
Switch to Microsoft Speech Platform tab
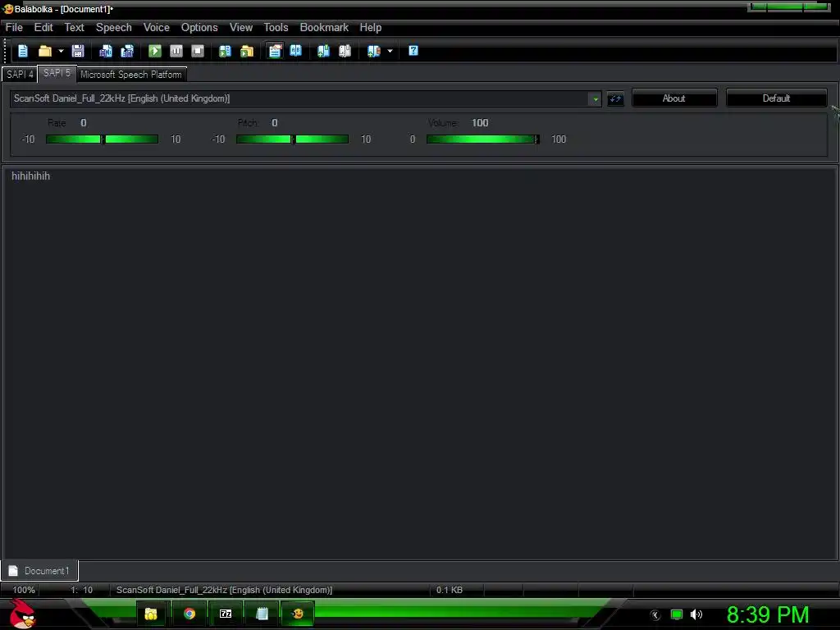click(x=131, y=75)
